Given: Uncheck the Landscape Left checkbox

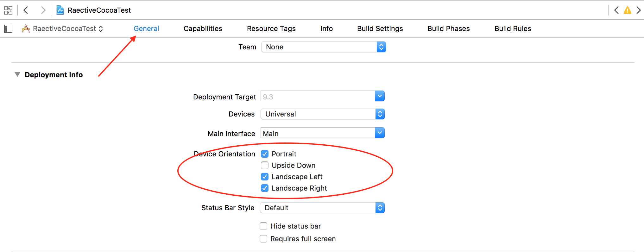Looking at the screenshot, I should [x=265, y=177].
